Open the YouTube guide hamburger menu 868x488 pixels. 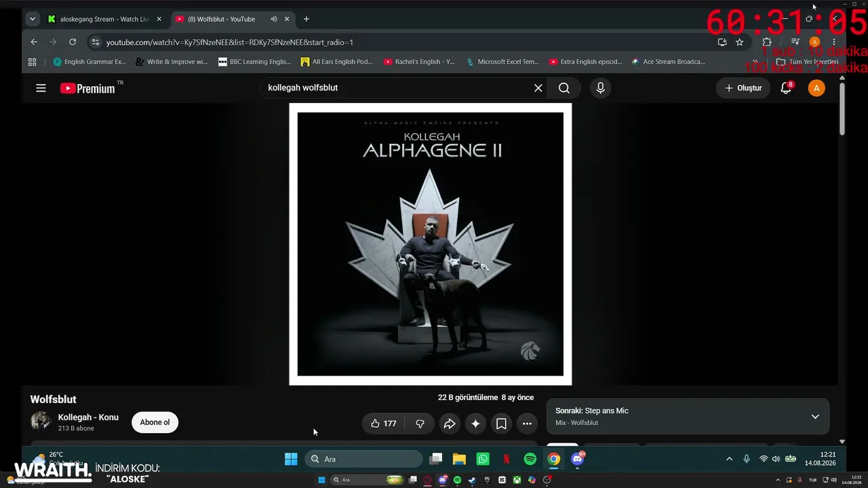click(41, 88)
